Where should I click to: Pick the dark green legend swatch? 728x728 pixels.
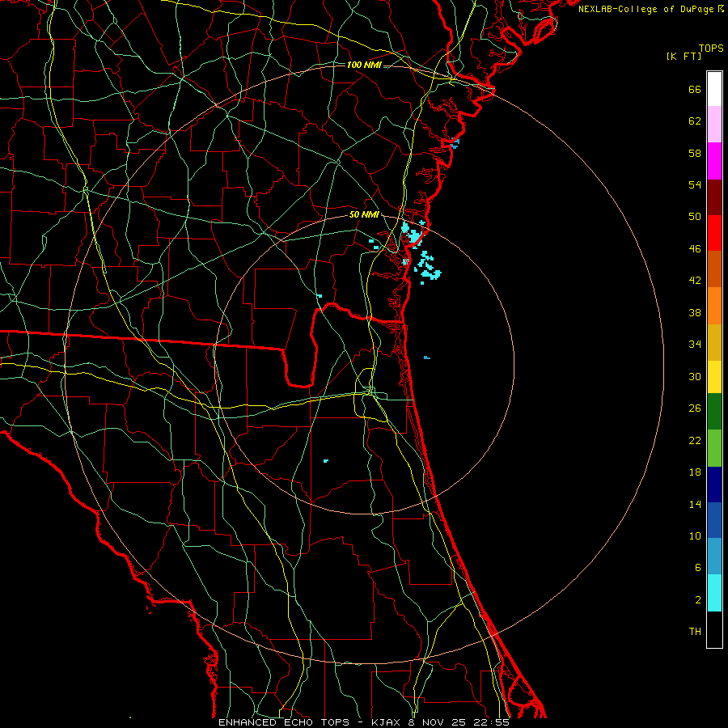click(714, 412)
